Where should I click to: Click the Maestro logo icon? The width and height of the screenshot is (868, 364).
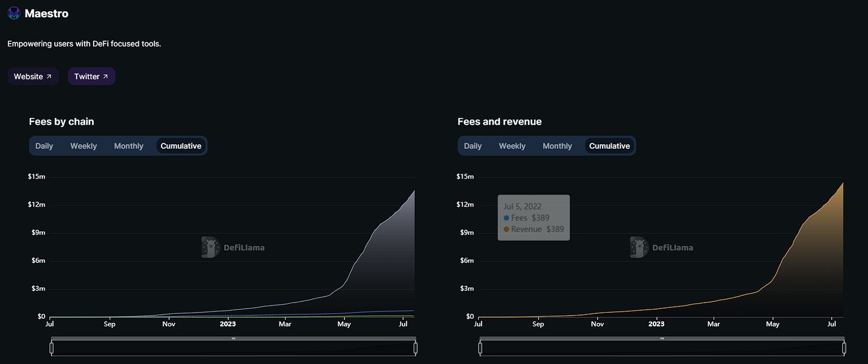point(14,13)
